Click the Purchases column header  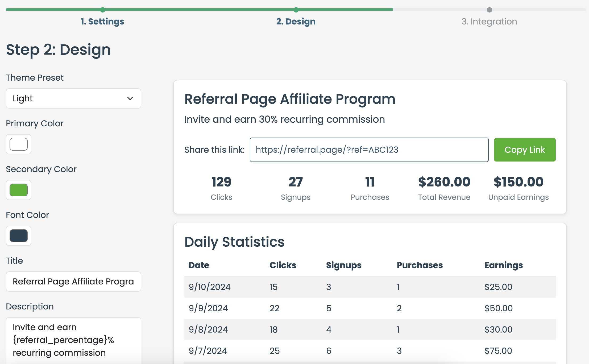click(x=420, y=265)
